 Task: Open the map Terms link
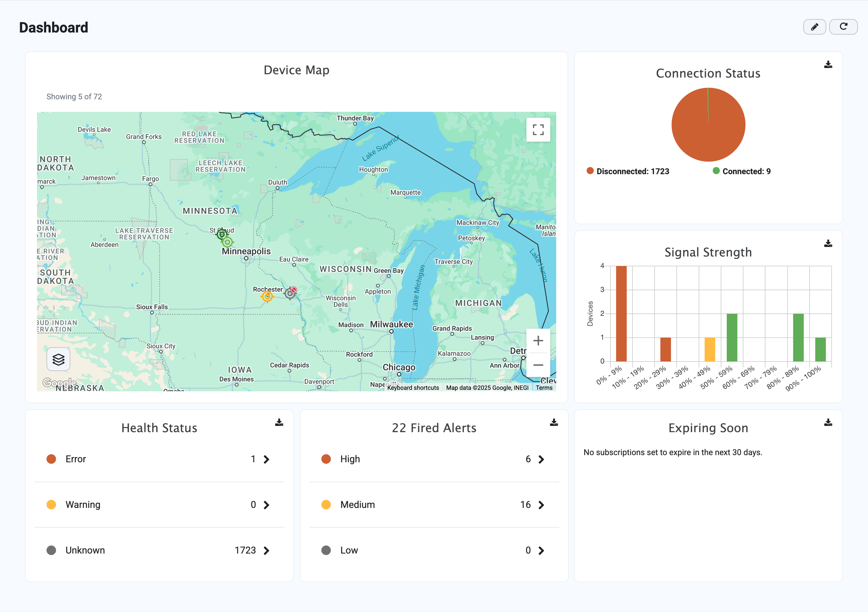pyautogui.click(x=544, y=388)
